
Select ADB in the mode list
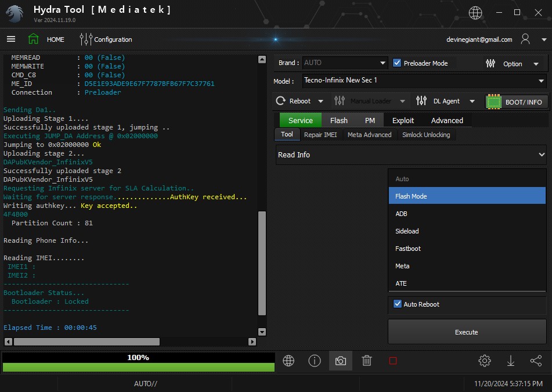[467, 214]
